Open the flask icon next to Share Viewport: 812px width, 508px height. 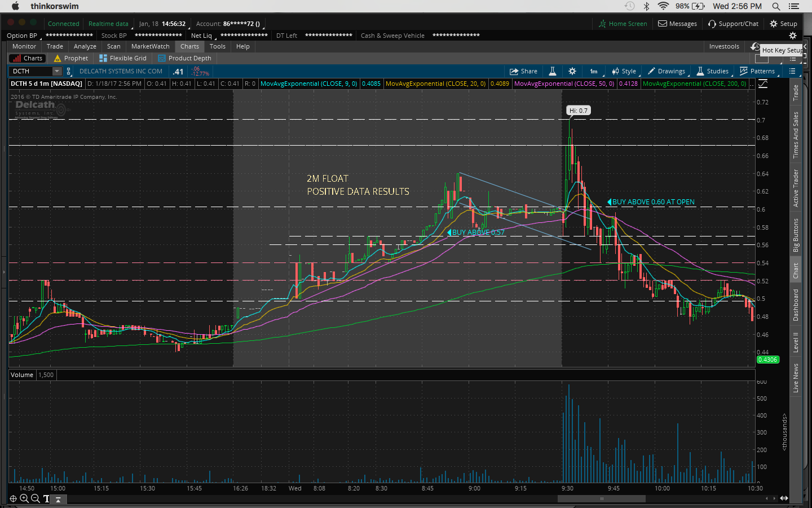click(553, 71)
